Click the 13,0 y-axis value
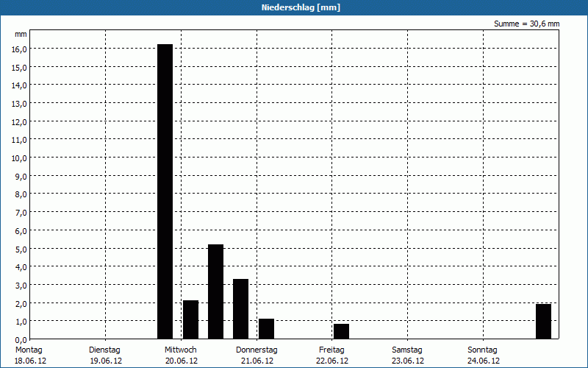The image size is (588, 368). click(20, 104)
